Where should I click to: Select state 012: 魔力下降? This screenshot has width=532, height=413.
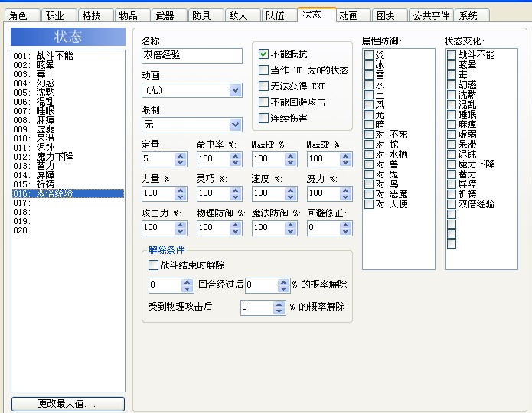pyautogui.click(x=68, y=157)
